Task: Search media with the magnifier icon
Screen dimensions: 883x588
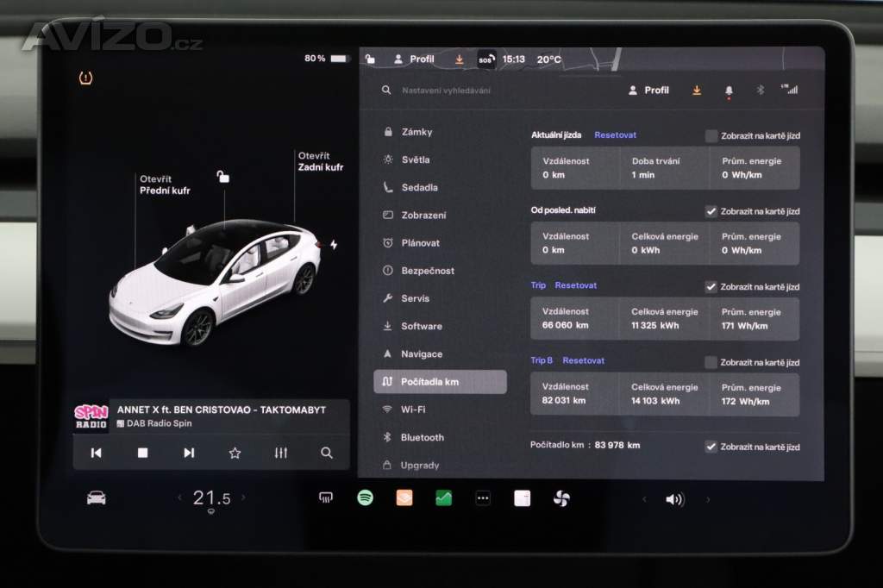Action: click(x=326, y=453)
